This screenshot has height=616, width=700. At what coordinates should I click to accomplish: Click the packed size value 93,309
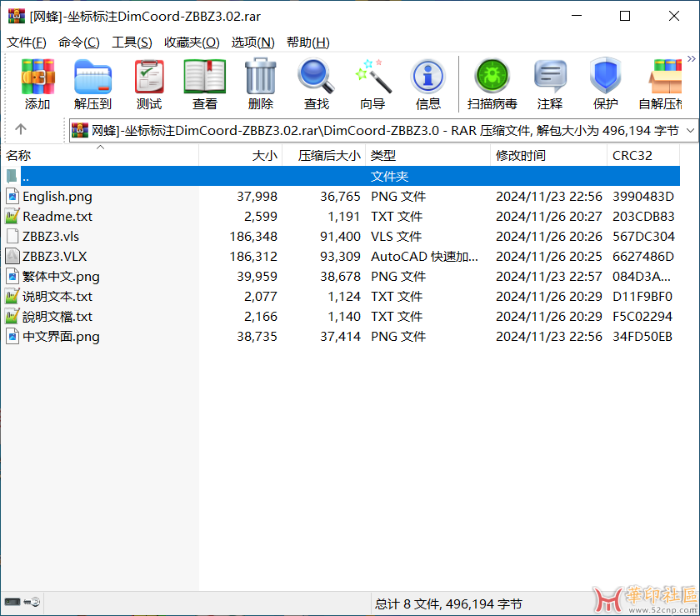point(340,256)
